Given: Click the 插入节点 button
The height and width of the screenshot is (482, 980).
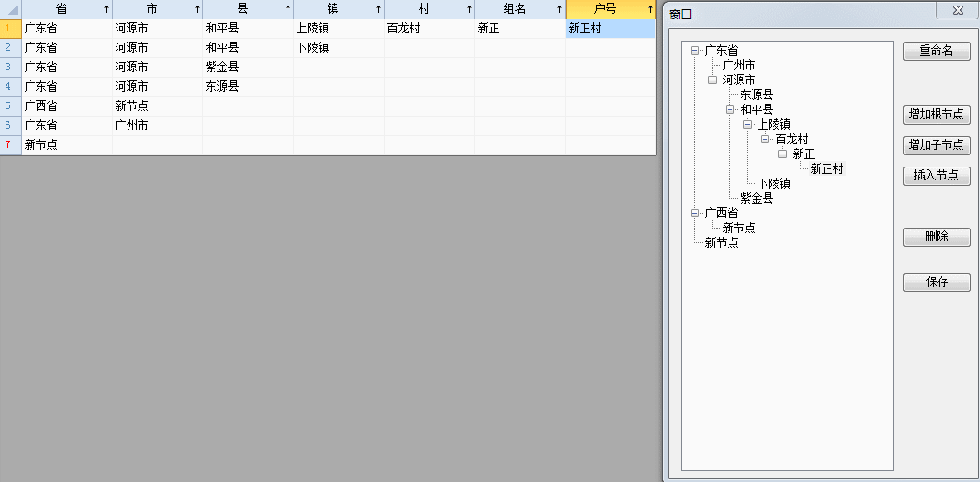Looking at the screenshot, I should tap(937, 176).
